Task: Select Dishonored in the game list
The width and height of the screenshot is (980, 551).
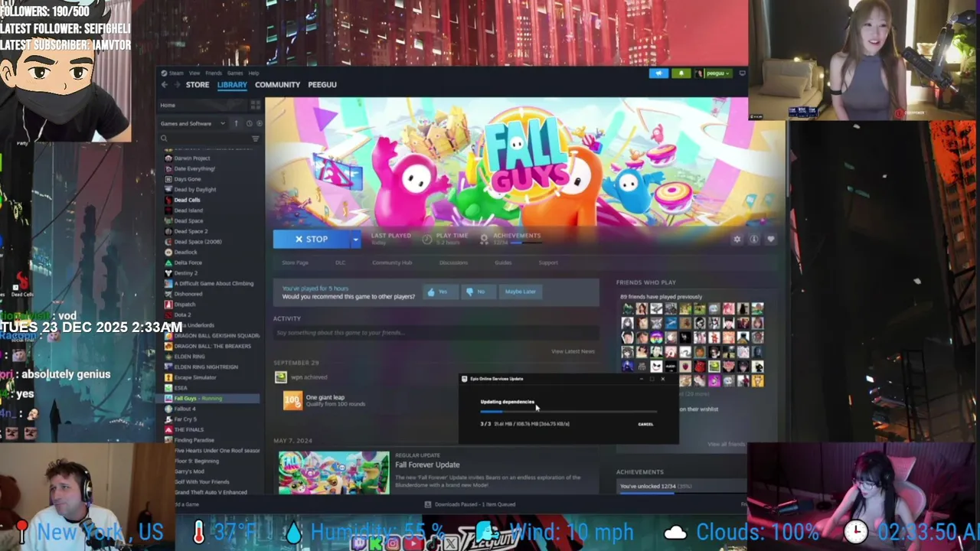Action: (x=188, y=294)
